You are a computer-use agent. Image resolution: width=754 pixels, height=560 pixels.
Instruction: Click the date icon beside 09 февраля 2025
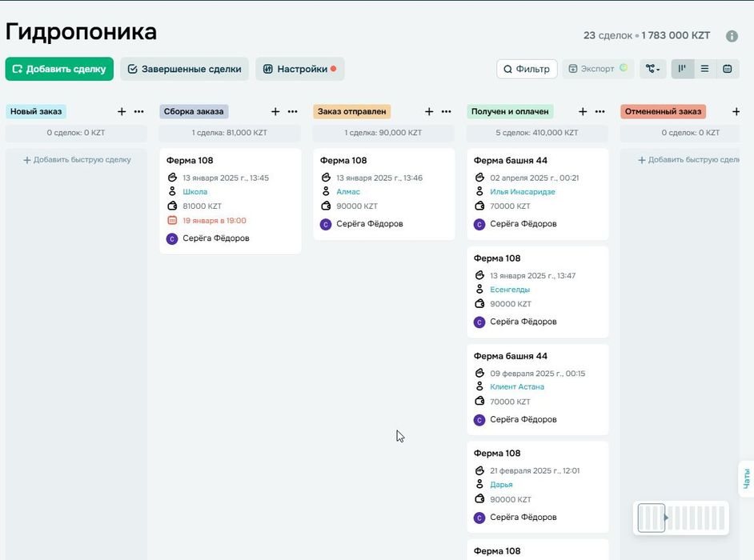tap(479, 373)
